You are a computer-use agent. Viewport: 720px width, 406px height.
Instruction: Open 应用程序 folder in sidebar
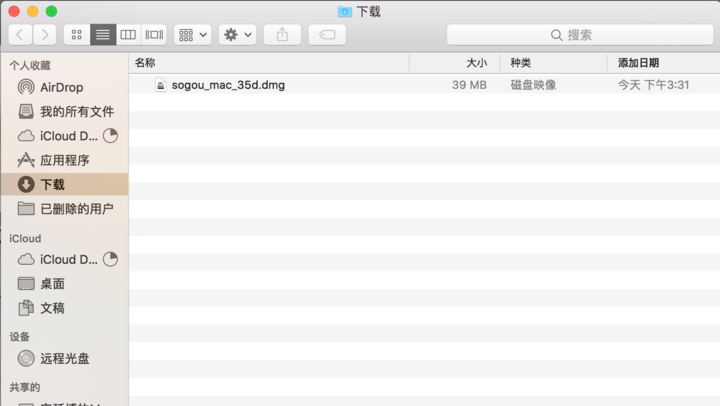click(x=65, y=160)
